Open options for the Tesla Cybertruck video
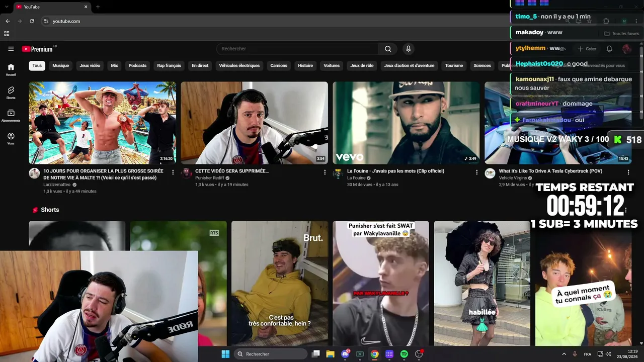 pyautogui.click(x=628, y=172)
